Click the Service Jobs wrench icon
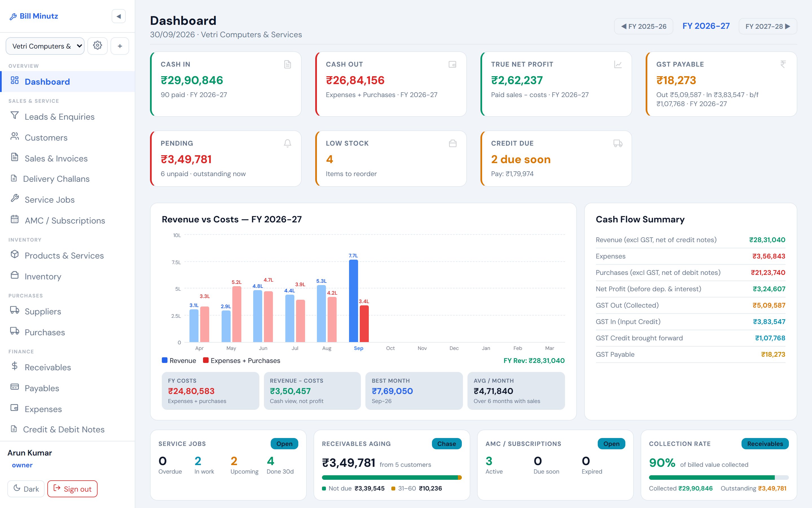This screenshot has height=508, width=812. click(x=15, y=198)
